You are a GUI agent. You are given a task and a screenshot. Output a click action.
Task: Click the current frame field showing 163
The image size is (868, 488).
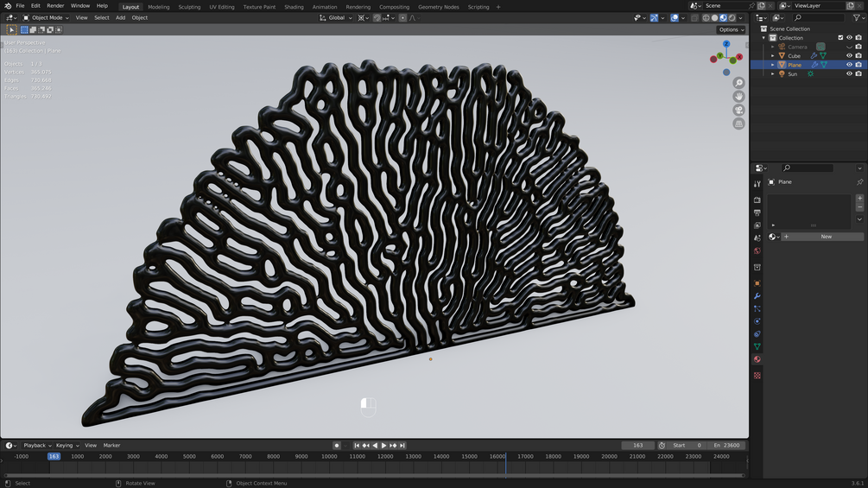pos(637,446)
